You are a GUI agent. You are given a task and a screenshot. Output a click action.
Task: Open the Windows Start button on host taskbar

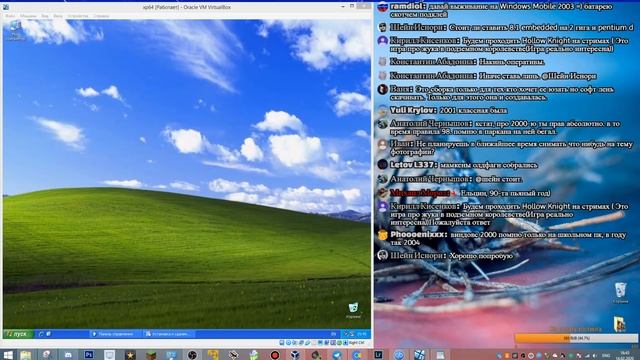(x=8, y=355)
